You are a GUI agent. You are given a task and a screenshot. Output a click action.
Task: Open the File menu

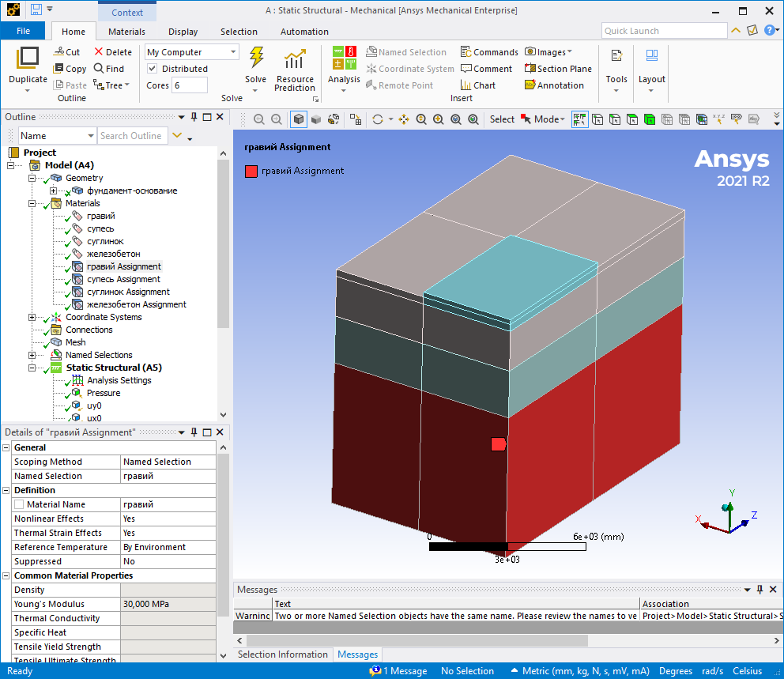[23, 31]
